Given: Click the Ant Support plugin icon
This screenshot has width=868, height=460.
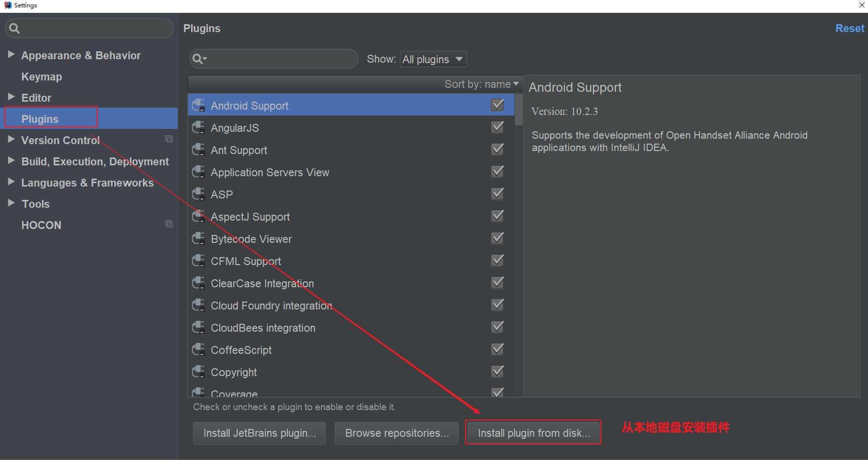Looking at the screenshot, I should (198, 150).
